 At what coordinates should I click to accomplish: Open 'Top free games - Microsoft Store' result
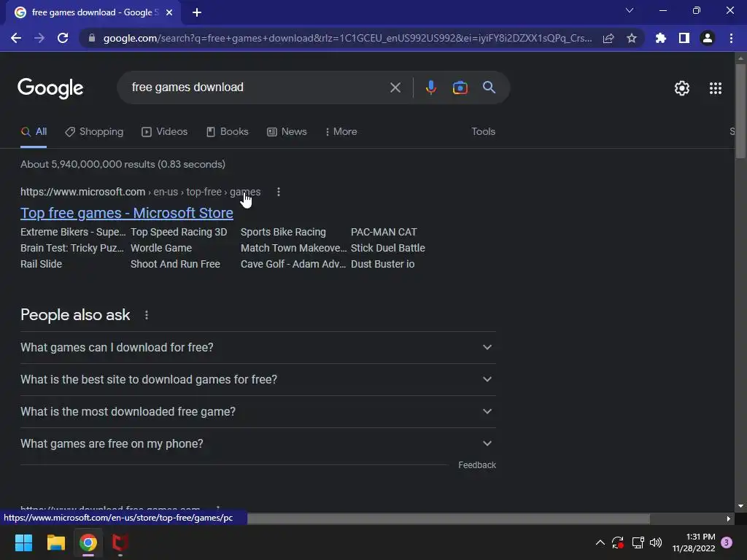click(x=127, y=213)
